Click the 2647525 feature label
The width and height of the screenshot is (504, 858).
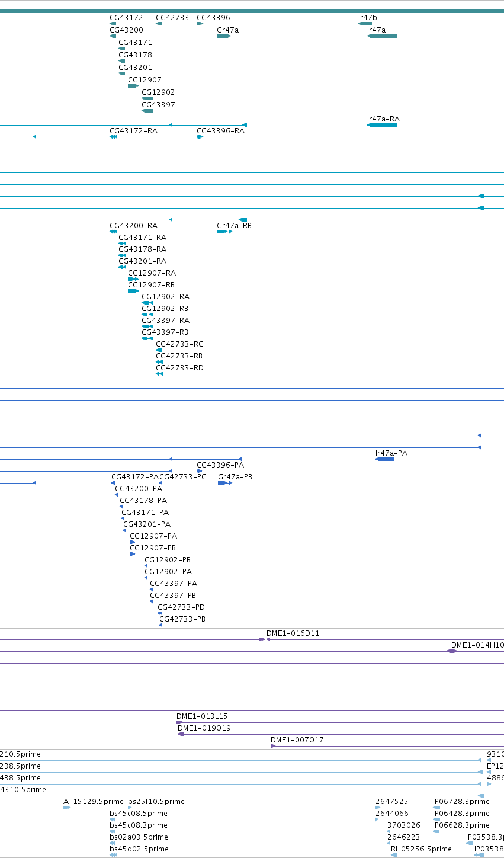(x=391, y=802)
